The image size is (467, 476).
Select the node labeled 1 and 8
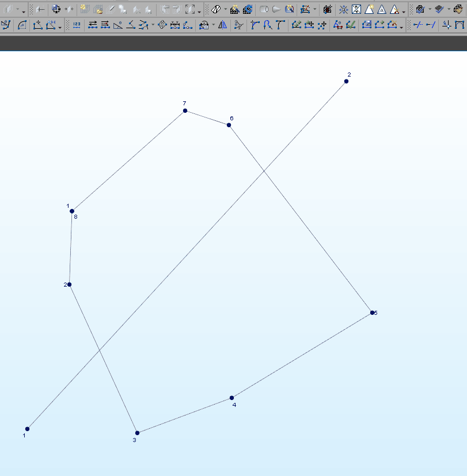pos(72,211)
